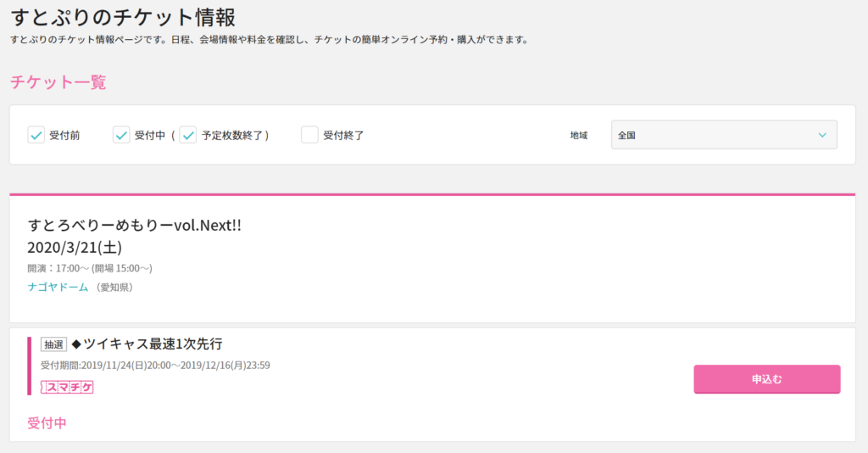868x453 pixels.
Task: Toggle the 受付中 checkbox
Action: [x=121, y=135]
